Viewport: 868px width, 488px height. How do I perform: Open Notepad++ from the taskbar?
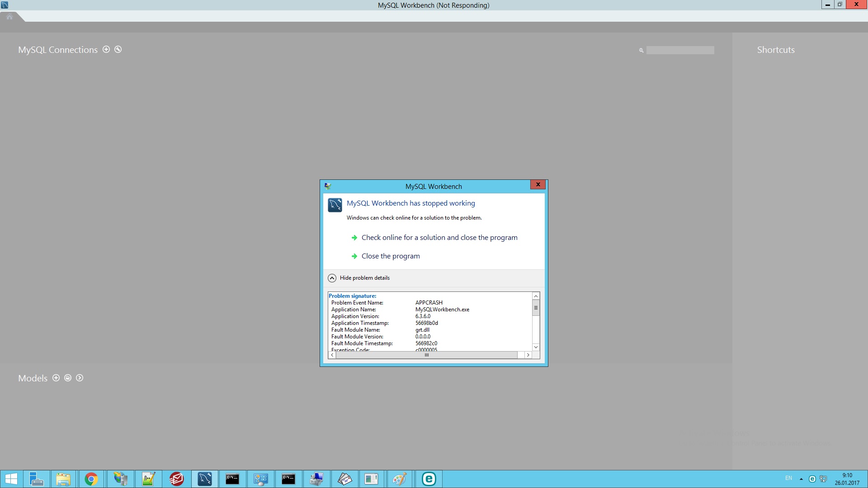[x=148, y=479]
